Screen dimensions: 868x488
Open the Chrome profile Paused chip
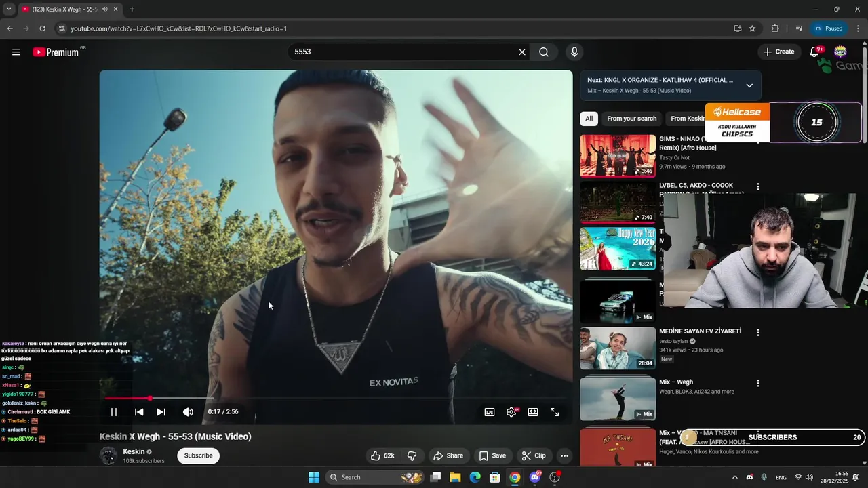[x=829, y=28]
